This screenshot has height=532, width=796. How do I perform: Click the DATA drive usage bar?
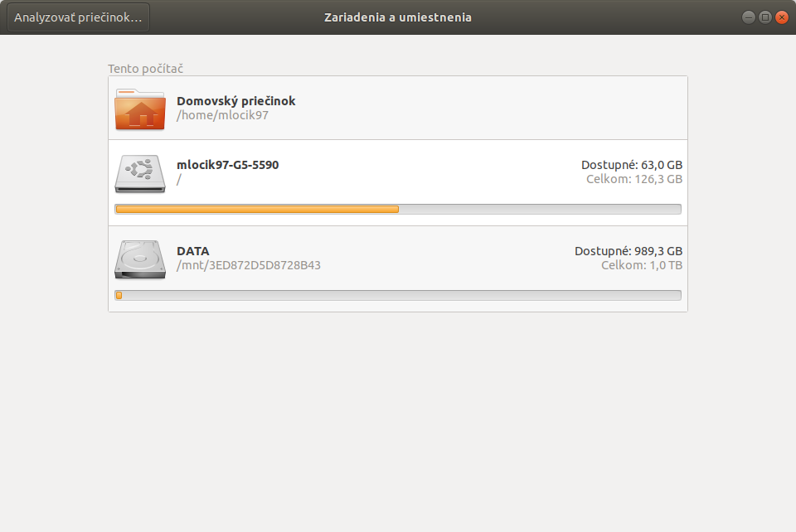[398, 295]
